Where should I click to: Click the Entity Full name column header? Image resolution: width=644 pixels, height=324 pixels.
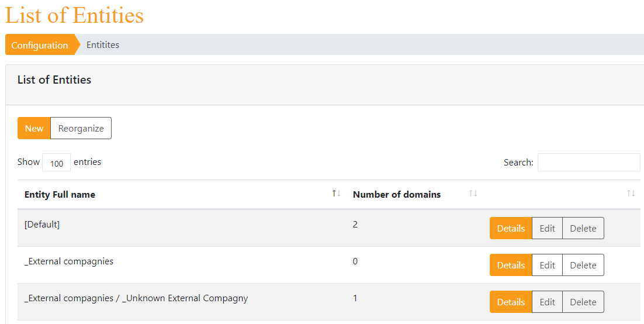point(60,195)
